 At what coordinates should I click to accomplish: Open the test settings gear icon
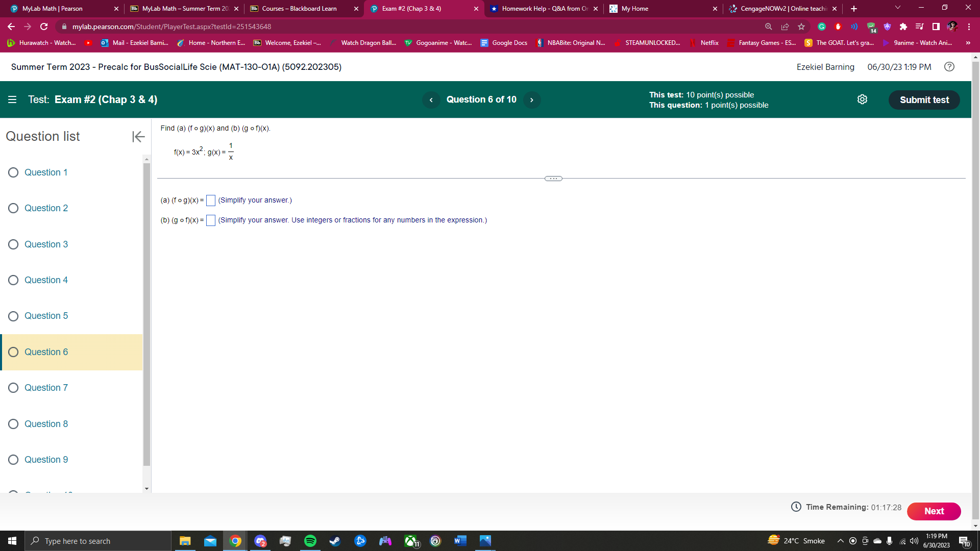pyautogui.click(x=862, y=99)
